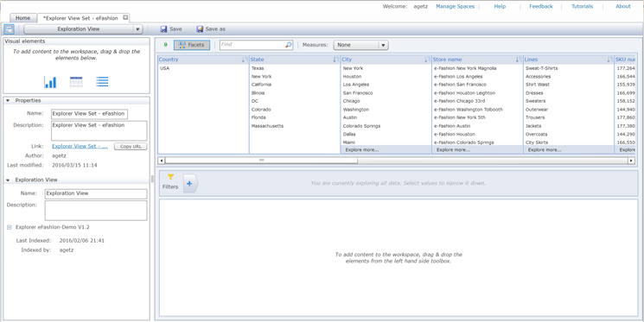Click Explore more under City facet
This screenshot has width=644, height=322.
[362, 149]
